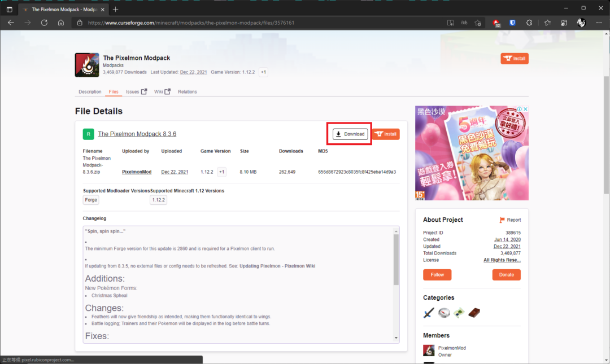Open the ad info icon
Viewport: 610px width, 364px height.
pos(520,109)
